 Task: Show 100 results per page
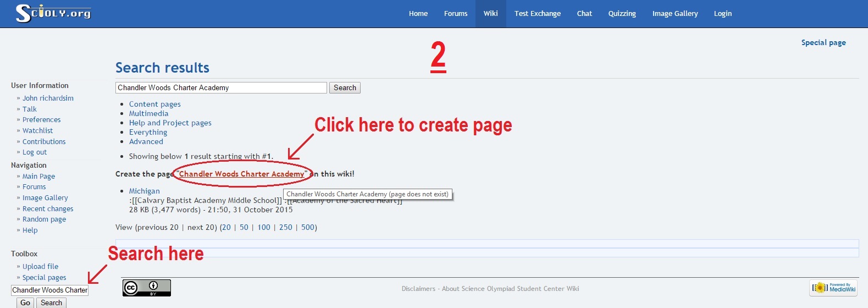264,227
